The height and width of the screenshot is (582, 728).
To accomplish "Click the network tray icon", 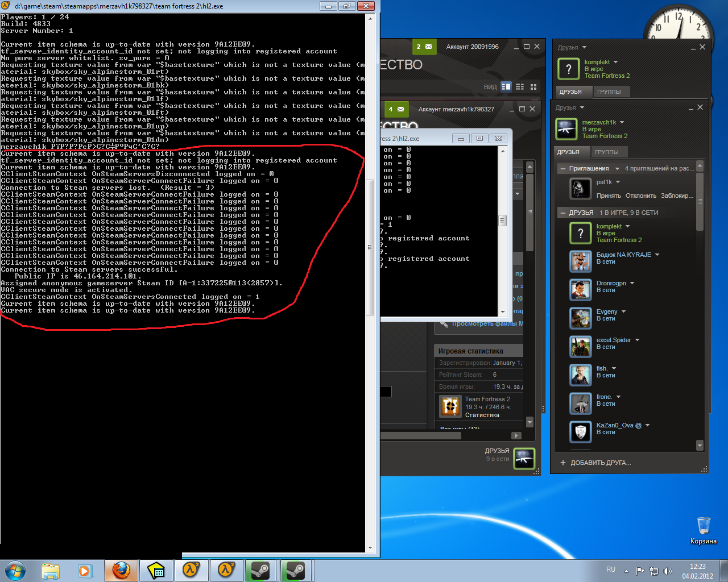I will (654, 571).
